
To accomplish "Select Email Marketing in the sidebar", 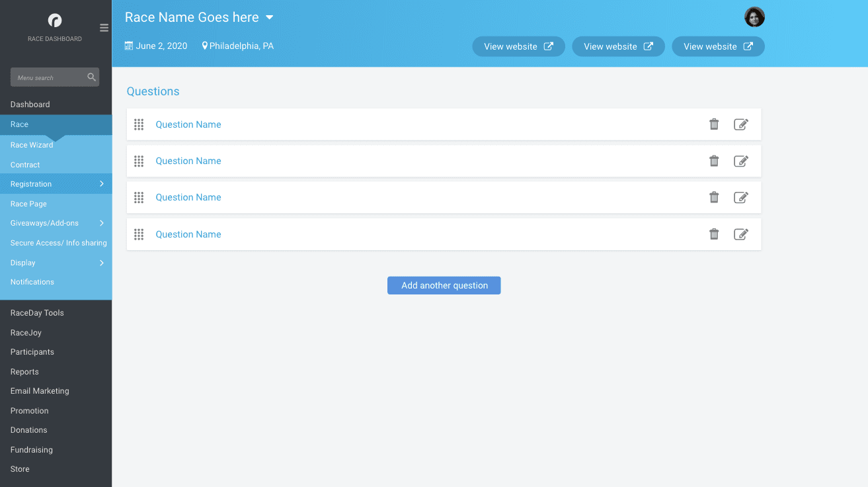I will coord(40,390).
